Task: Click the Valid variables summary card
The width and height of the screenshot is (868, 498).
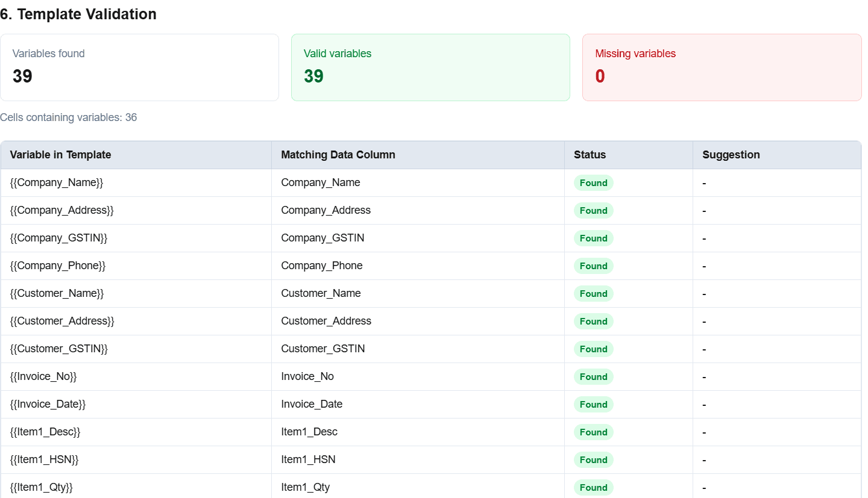Action: pyautogui.click(x=430, y=67)
